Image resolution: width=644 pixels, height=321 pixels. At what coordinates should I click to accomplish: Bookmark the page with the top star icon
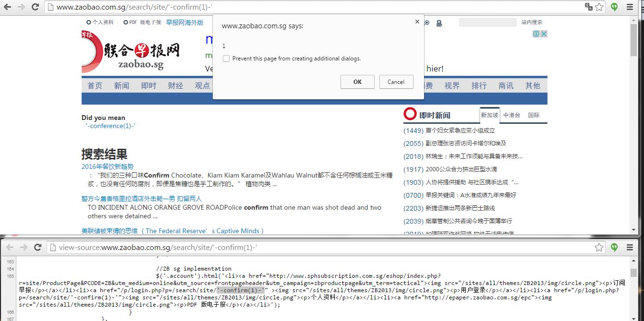point(599,7)
